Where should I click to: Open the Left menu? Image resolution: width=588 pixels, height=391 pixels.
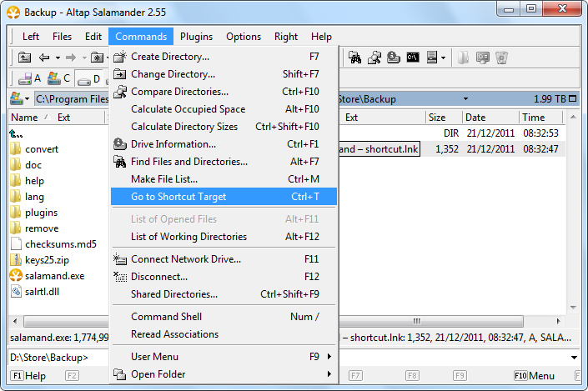click(x=30, y=37)
